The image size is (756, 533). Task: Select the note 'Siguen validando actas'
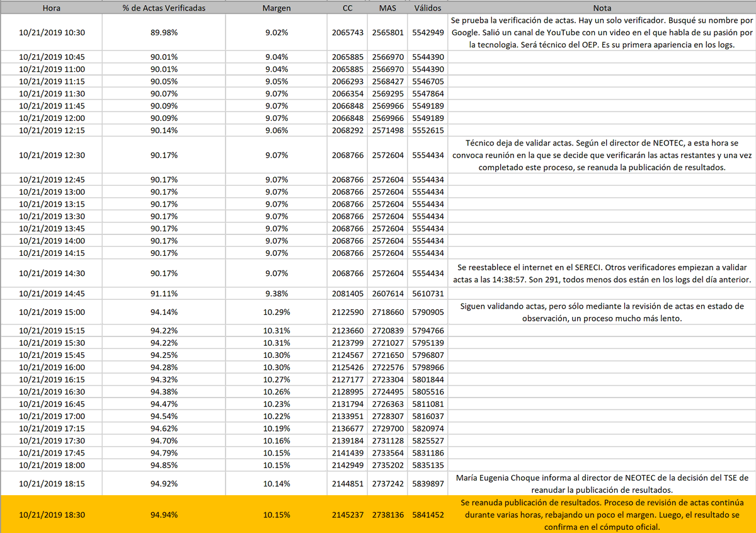(x=602, y=312)
